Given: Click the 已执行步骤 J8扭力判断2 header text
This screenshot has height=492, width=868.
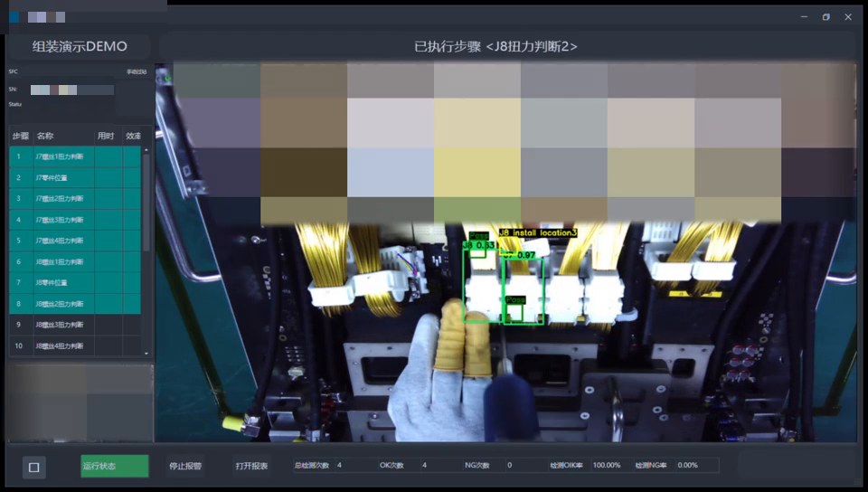Looking at the screenshot, I should [x=496, y=46].
